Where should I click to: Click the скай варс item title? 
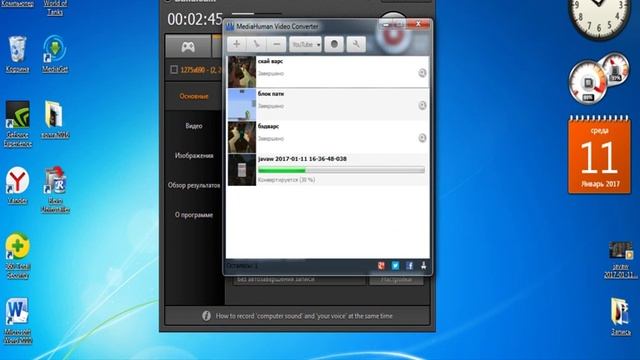[270, 61]
